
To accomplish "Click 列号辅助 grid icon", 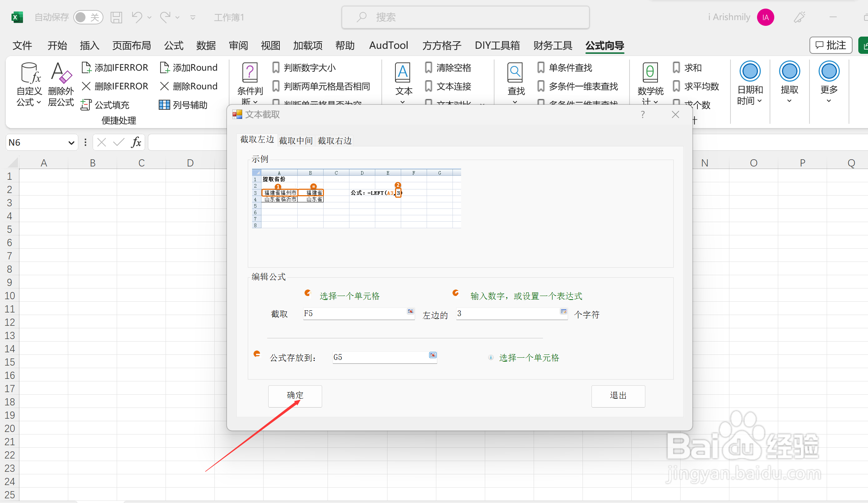I will point(164,105).
